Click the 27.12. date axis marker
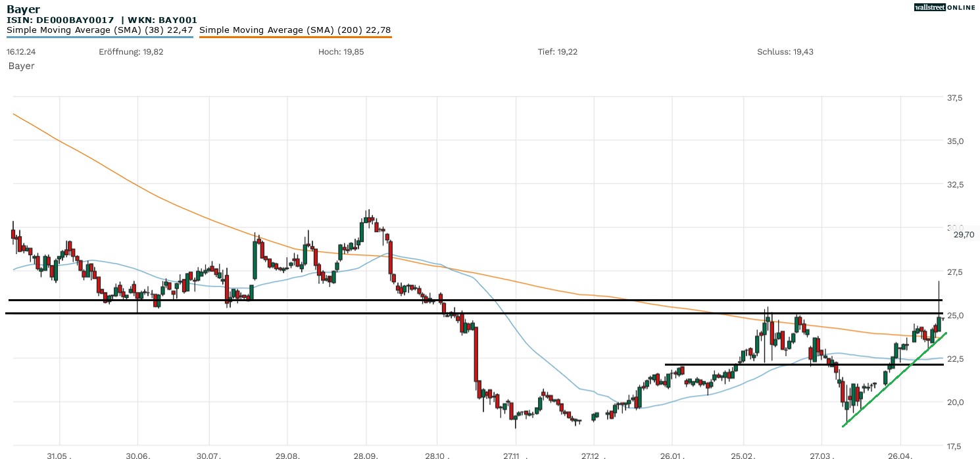The image size is (980, 459). [x=591, y=455]
